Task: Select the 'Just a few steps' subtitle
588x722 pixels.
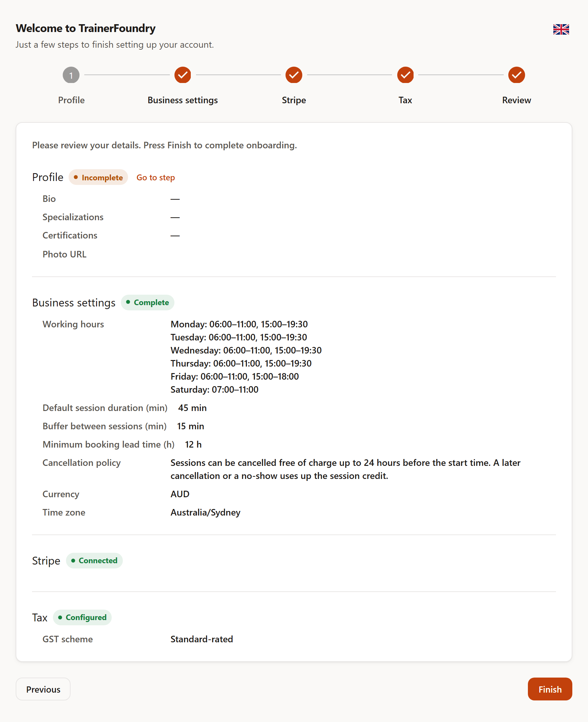Action: coord(114,45)
